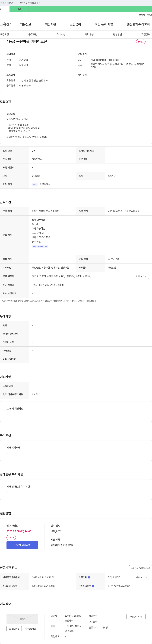The height and width of the screenshot is (644, 152).
Task: Open the 출산휴가·육아휴직 menu
Action: (138, 24)
